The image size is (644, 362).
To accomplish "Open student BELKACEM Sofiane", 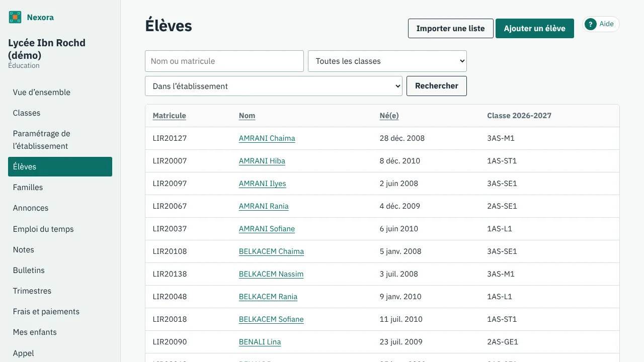I will coord(271,319).
